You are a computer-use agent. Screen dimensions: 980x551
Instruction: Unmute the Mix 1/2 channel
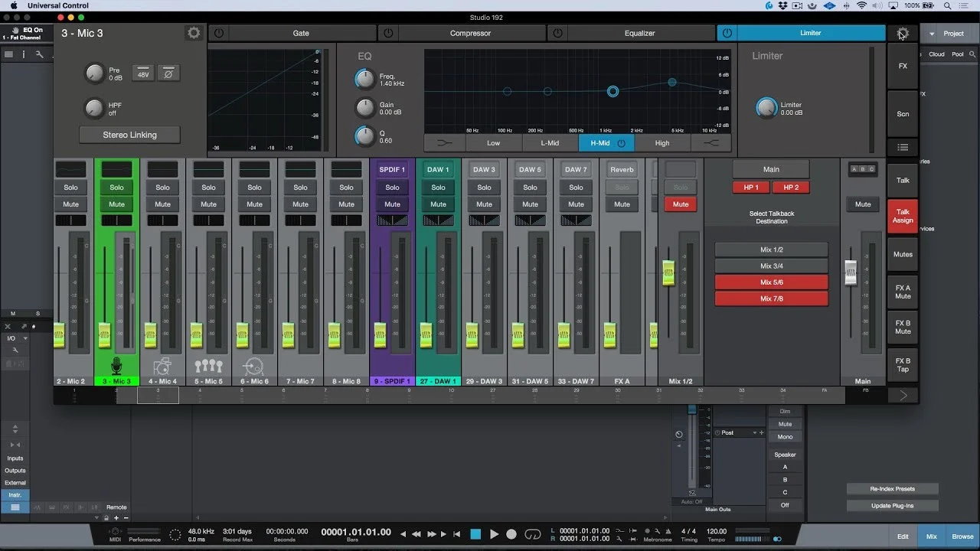pyautogui.click(x=681, y=204)
